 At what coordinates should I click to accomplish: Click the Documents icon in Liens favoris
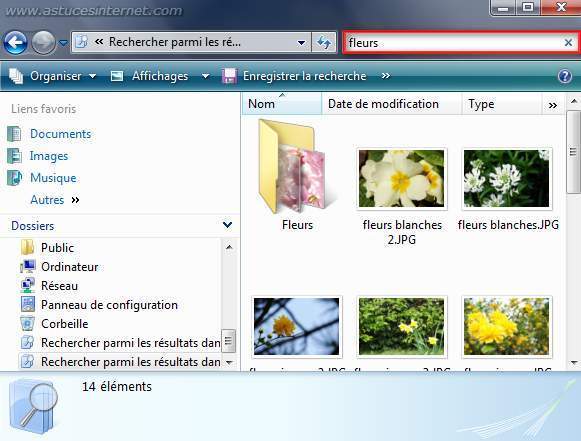pos(14,134)
